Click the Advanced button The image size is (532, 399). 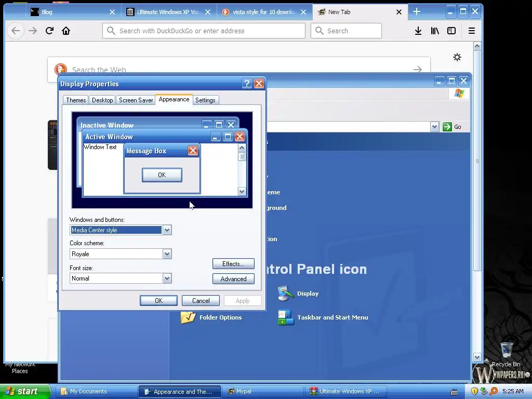pyautogui.click(x=233, y=279)
